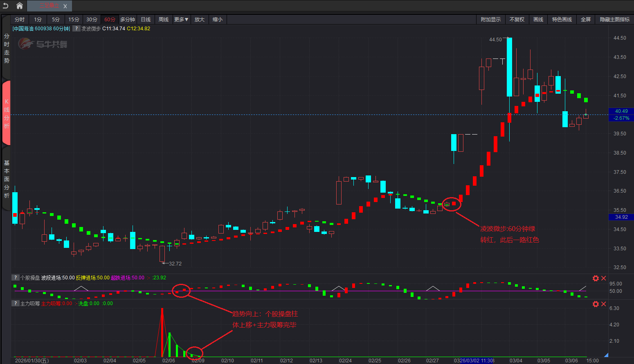Go to the home page icon
The height and width of the screenshot is (364, 634).
coord(19,6)
